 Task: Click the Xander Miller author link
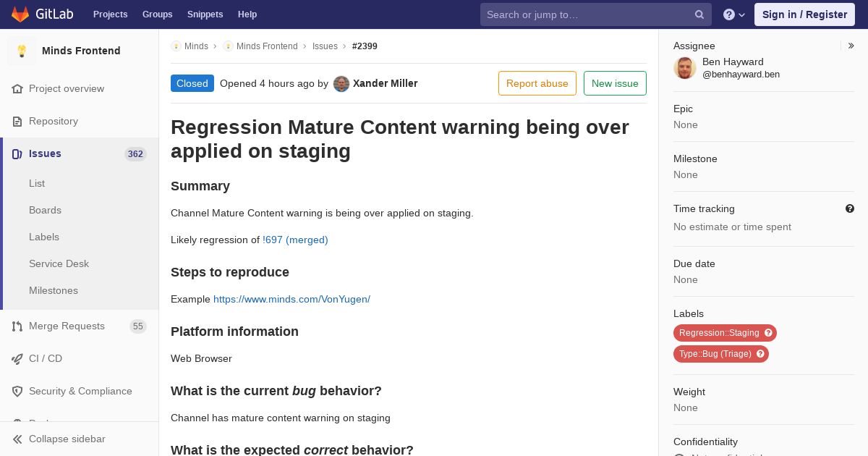385,83
